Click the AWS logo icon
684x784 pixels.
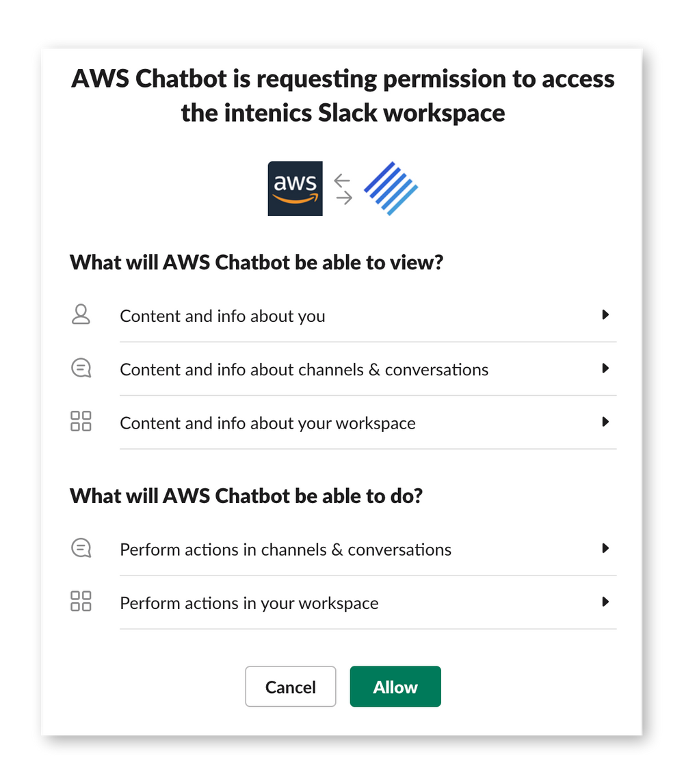pyautogui.click(x=295, y=188)
